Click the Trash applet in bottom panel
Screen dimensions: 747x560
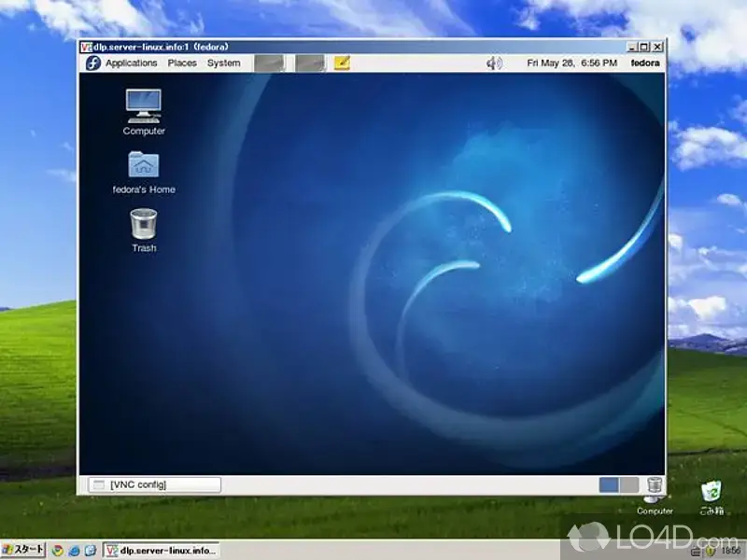pyautogui.click(x=655, y=485)
